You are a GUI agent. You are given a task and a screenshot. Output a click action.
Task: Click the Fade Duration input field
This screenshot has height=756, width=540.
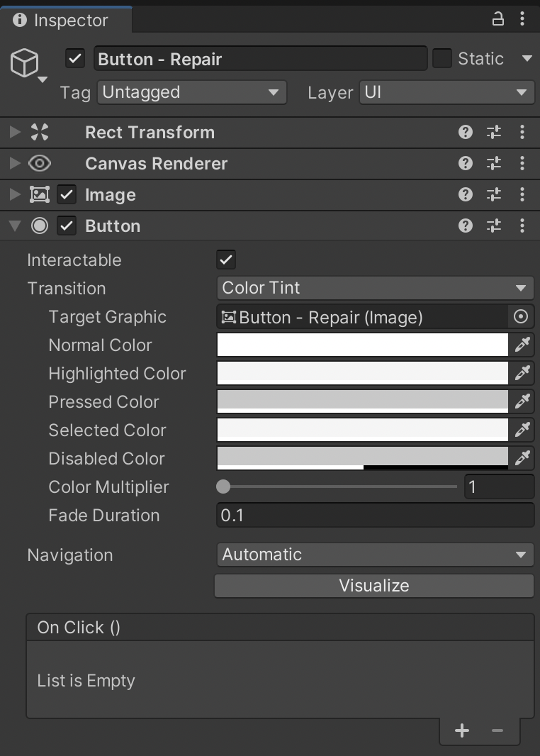[374, 516]
